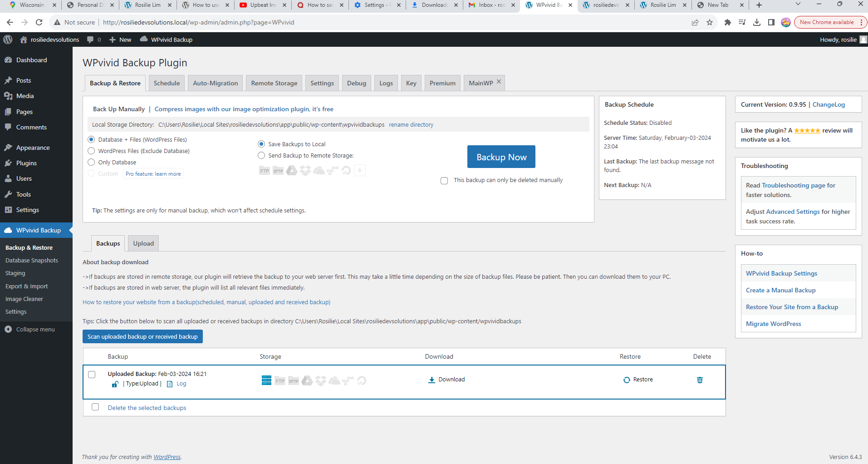Select Save Backups to Local option
The width and height of the screenshot is (868, 464).
tap(261, 144)
